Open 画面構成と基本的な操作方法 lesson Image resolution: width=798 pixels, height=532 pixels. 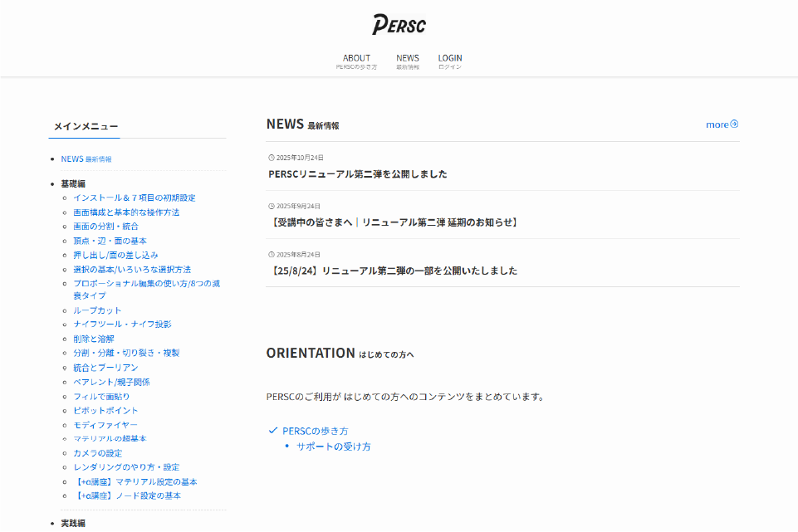pos(126,212)
